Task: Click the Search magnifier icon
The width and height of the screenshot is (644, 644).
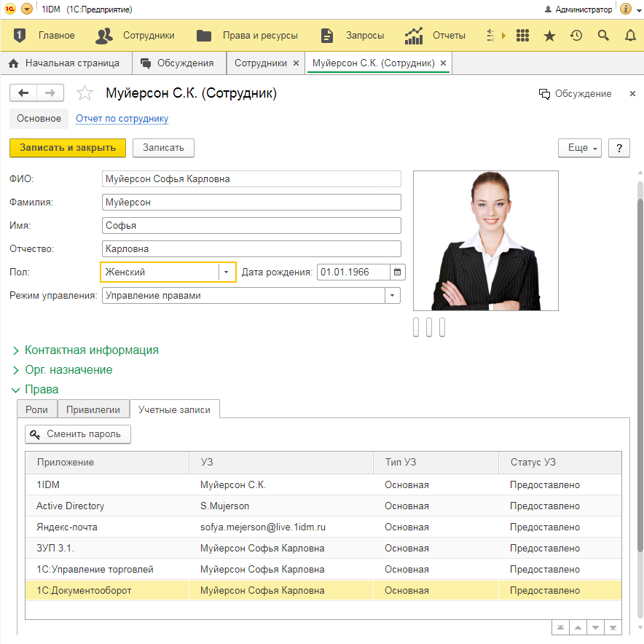Action: point(603,35)
